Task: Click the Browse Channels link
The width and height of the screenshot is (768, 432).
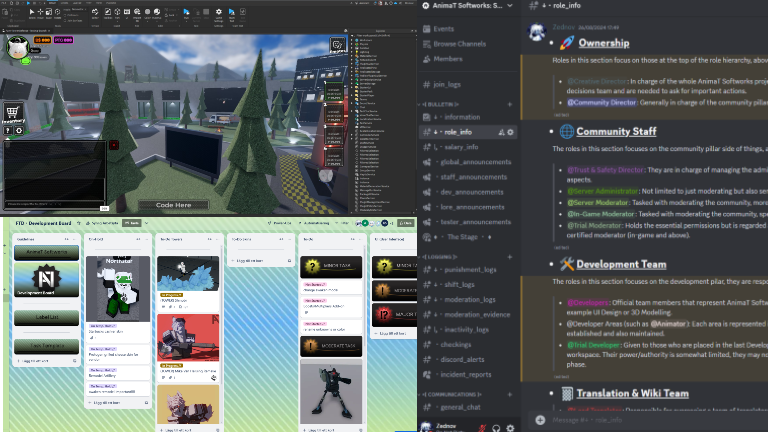Action: [x=459, y=44]
